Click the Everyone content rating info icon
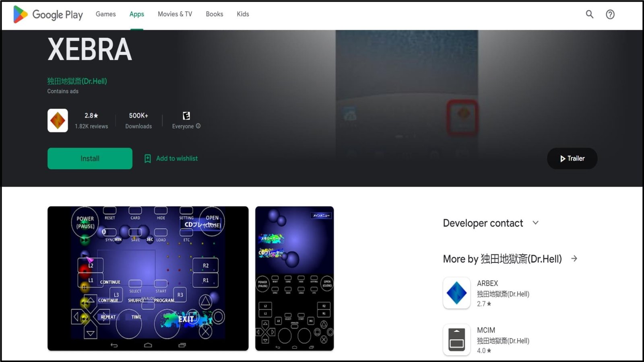Screen dimensions: 644x362 [x=198, y=126]
